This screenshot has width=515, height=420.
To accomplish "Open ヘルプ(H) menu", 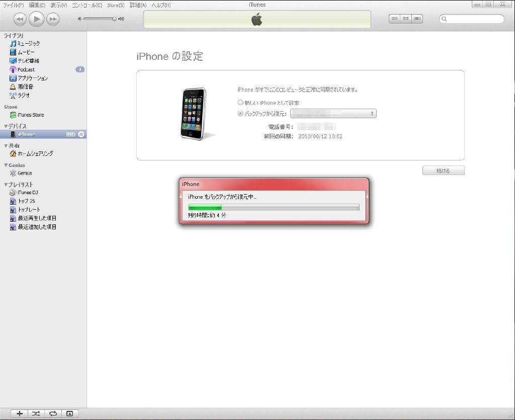I will [161, 5].
